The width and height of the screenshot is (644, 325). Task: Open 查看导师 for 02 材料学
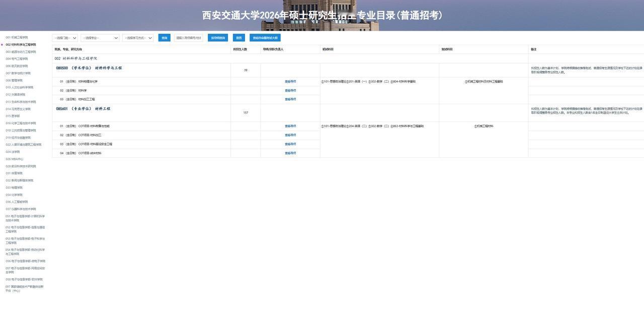(x=290, y=91)
